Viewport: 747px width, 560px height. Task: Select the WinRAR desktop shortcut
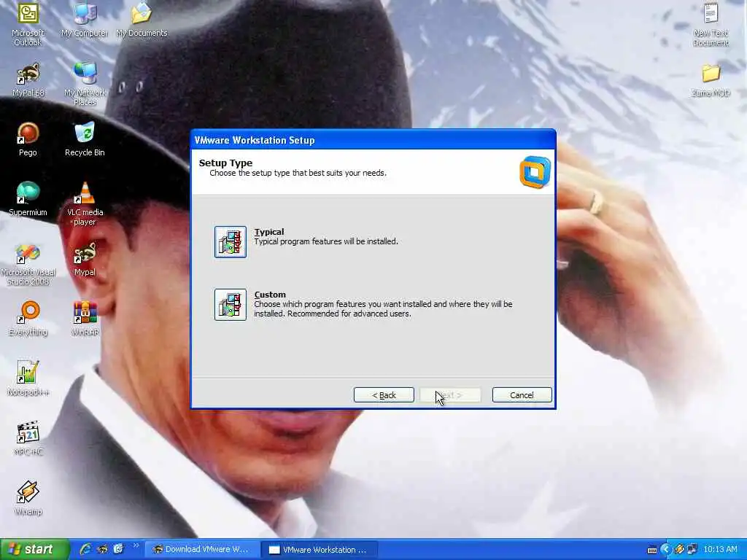click(85, 319)
